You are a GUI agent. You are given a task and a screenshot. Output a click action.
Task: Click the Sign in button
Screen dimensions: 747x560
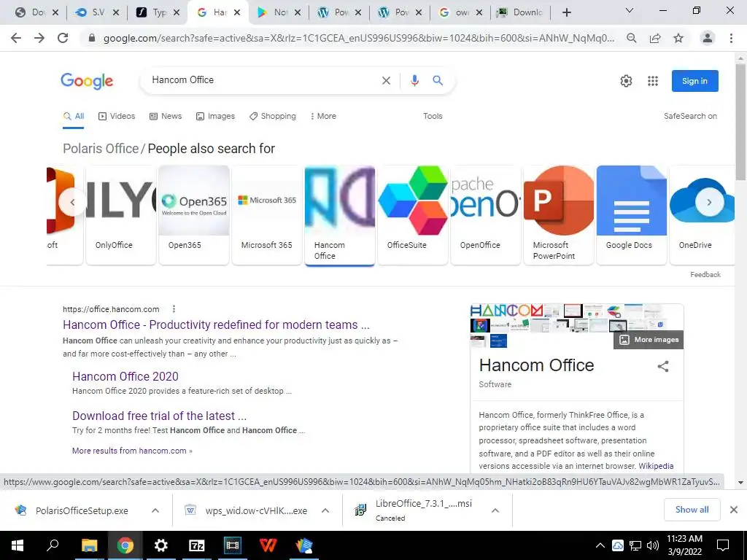[694, 81]
